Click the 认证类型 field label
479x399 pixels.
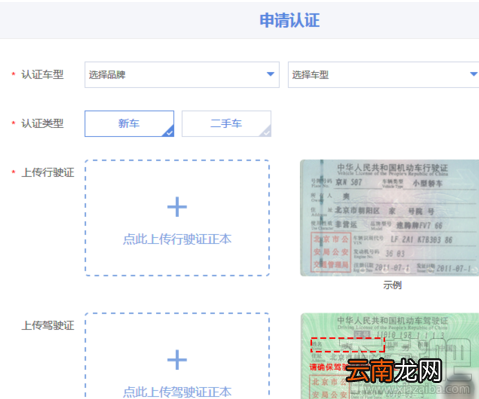42,124
